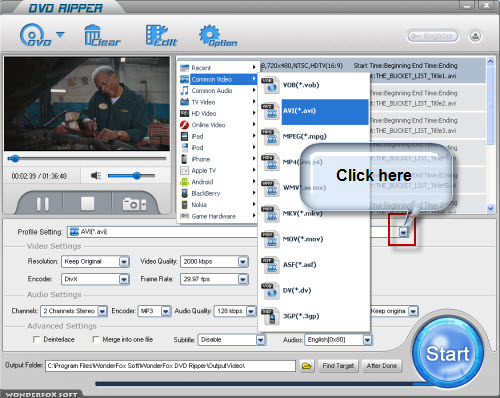Open HD Video category
The width and height of the screenshot is (500, 398).
tap(218, 113)
